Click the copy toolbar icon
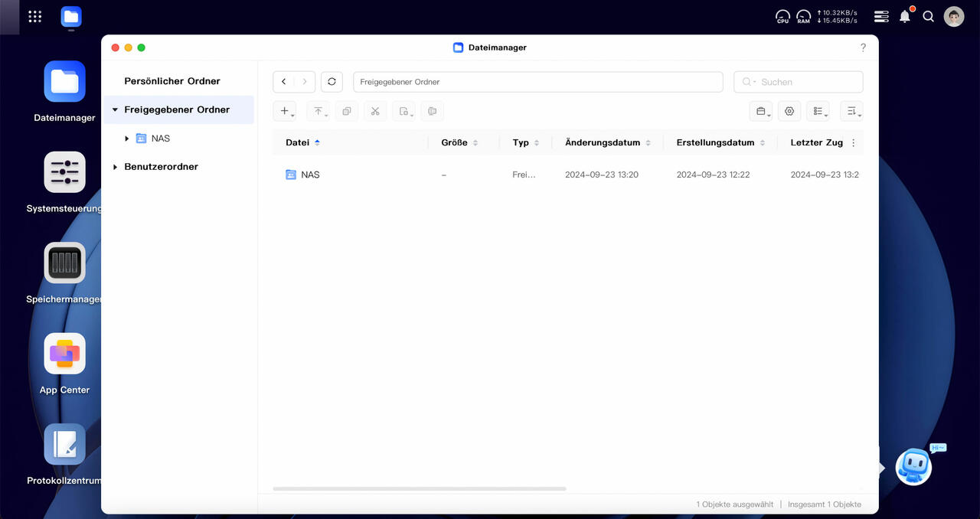Viewport: 980px width, 519px height. pyautogui.click(x=347, y=111)
